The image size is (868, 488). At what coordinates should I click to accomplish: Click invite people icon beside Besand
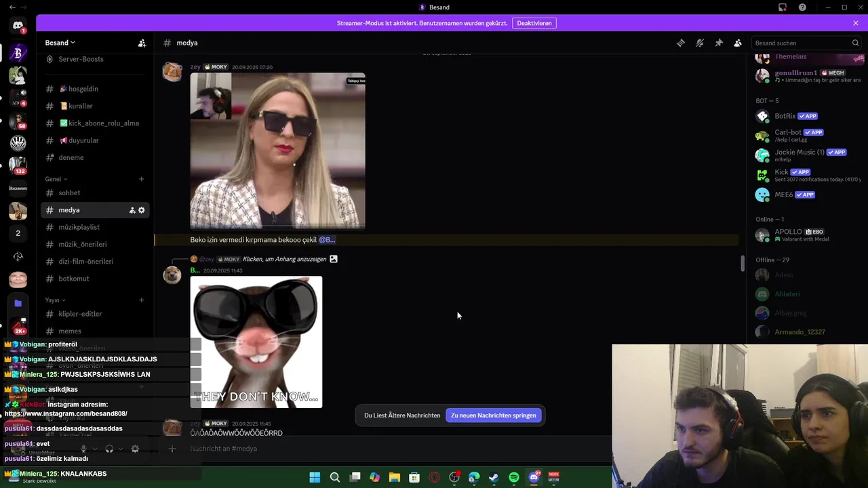tap(142, 43)
